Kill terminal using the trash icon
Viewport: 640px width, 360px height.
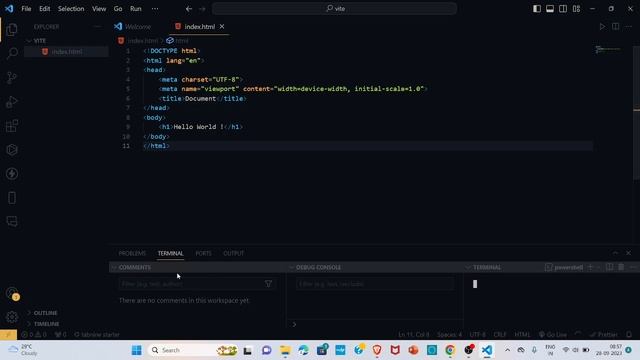coord(621,267)
